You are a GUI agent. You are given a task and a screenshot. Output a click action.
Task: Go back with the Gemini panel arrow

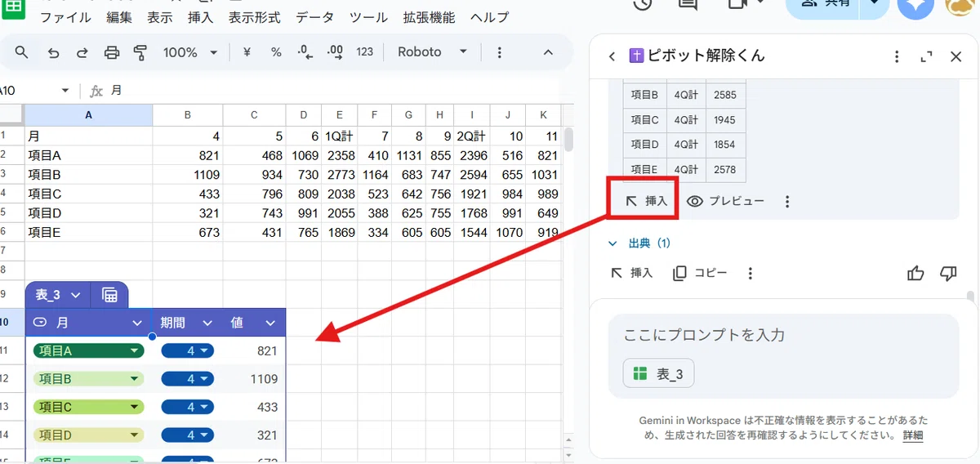(612, 56)
